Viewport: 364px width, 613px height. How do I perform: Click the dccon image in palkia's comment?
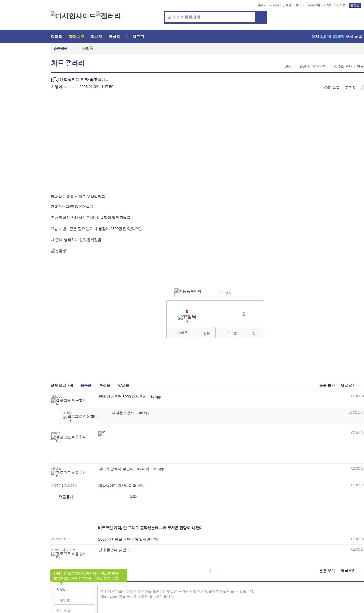(x=102, y=433)
